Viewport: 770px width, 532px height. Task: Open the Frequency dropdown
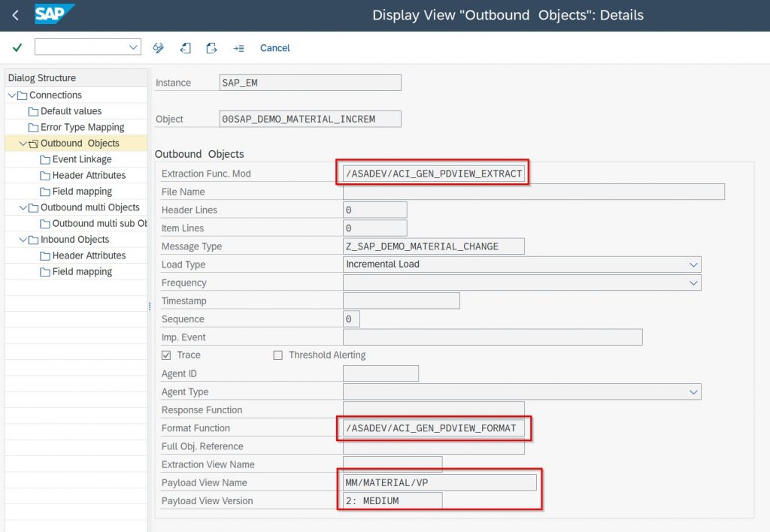pyautogui.click(x=693, y=283)
